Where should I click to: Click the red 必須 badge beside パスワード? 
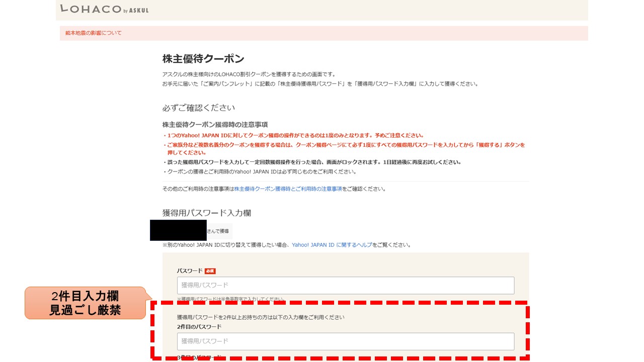[210, 271]
